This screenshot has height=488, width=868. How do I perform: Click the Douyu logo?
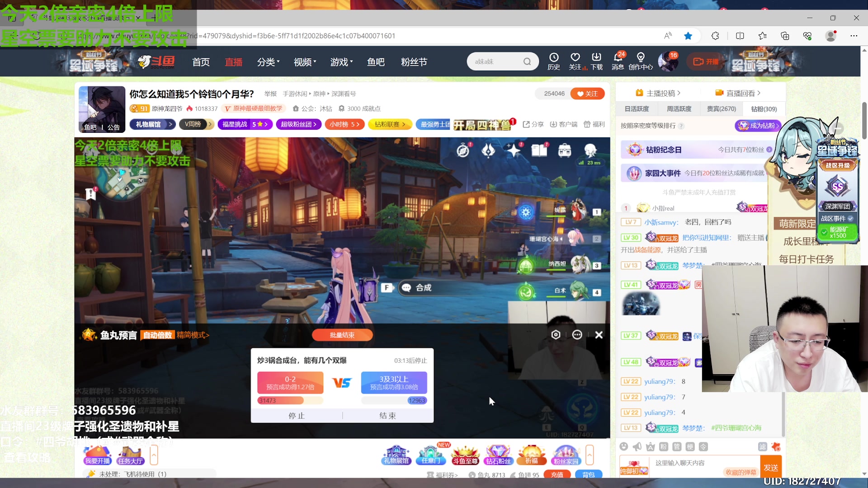point(156,61)
